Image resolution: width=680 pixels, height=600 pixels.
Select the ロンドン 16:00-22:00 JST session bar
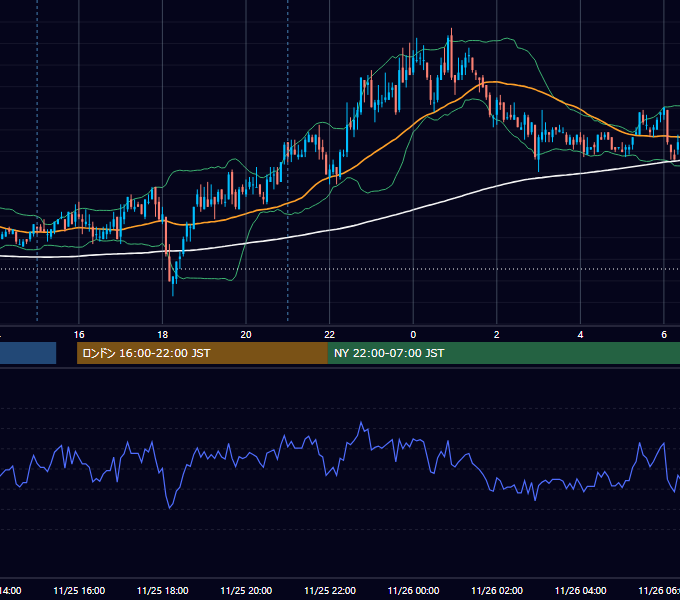[202, 353]
